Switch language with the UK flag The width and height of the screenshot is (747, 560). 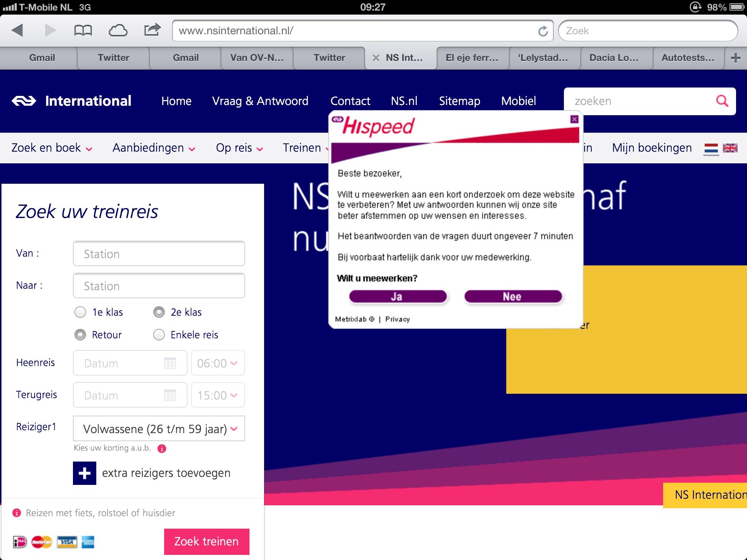click(x=730, y=148)
